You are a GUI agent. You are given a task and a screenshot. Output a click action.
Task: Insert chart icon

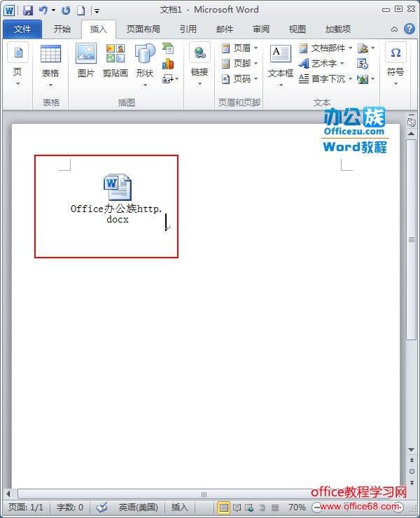pyautogui.click(x=168, y=64)
